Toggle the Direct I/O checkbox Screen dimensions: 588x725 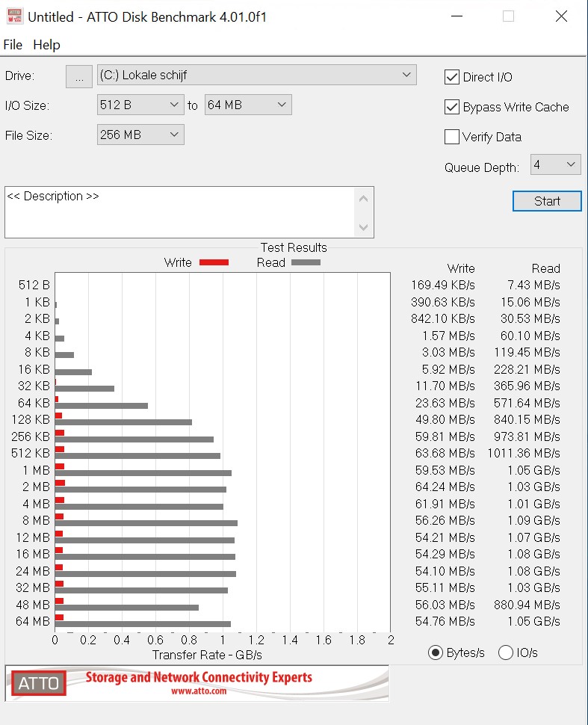click(451, 77)
